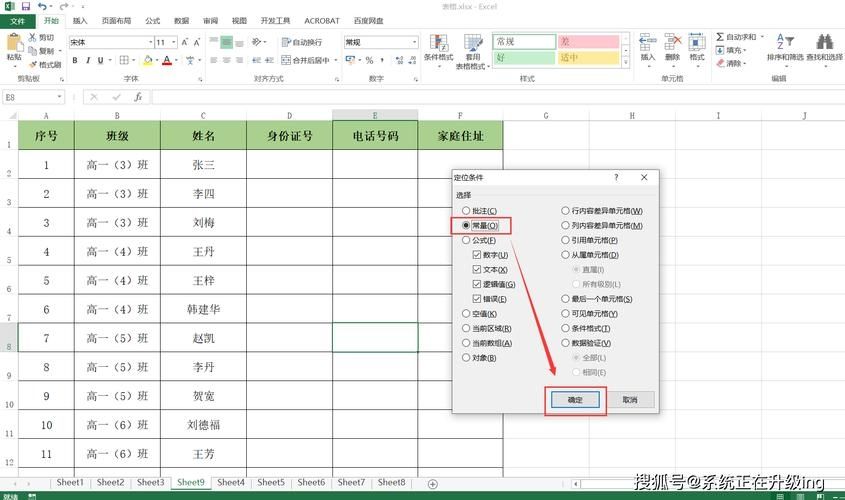This screenshot has height=500, width=845.
Task: Open the fill color dropdown arrow
Action: click(x=157, y=60)
